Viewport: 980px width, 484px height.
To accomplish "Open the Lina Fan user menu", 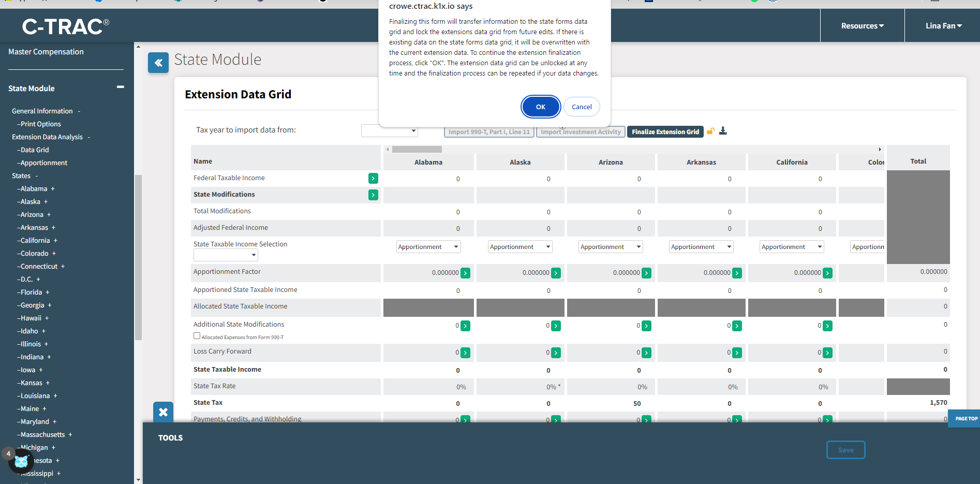I will tap(943, 26).
